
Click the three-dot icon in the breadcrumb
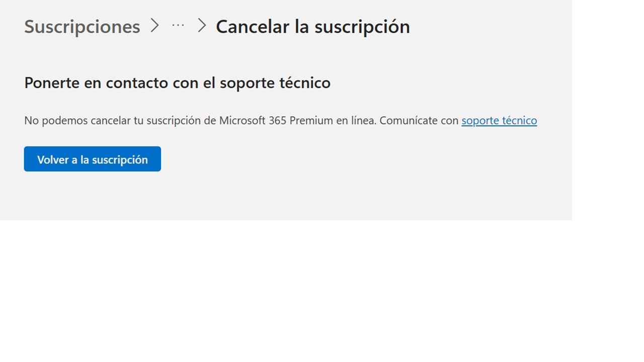(178, 25)
